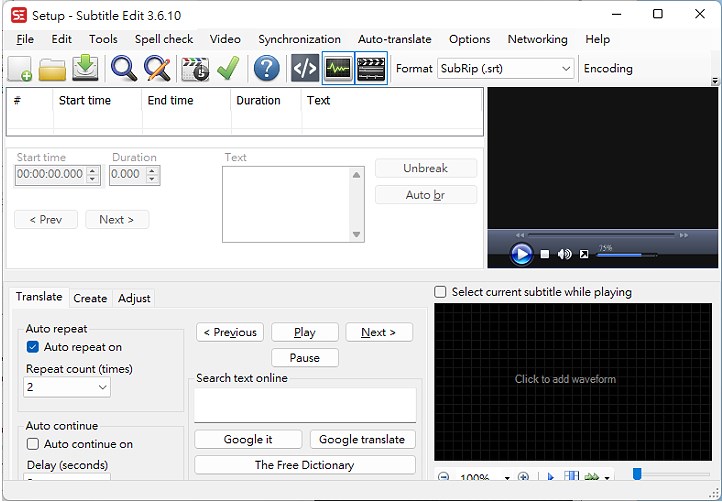Toggle the waveform display toolbar icon
This screenshot has width=722, height=502.
(x=338, y=69)
